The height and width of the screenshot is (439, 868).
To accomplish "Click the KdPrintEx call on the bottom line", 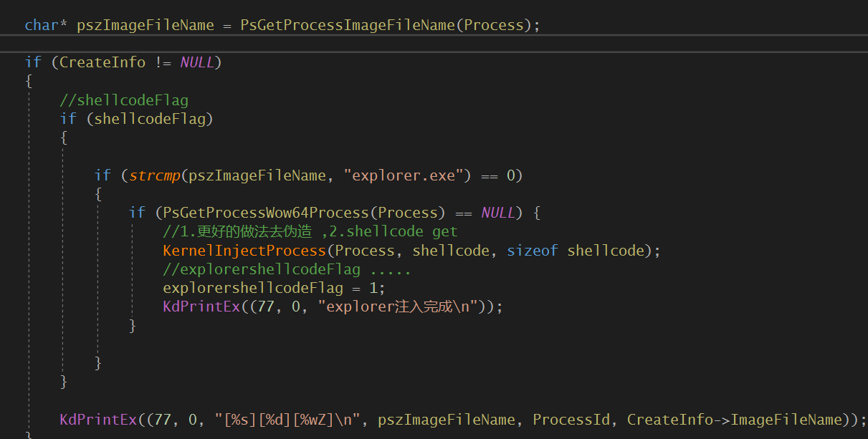I will (97, 420).
